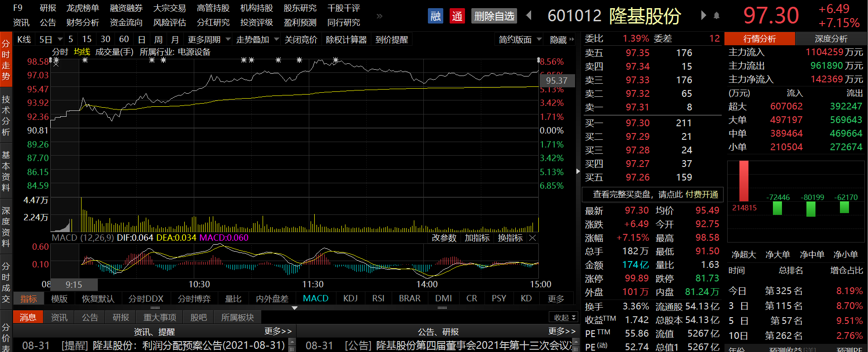Switch to 行情分析 tab

[x=759, y=39]
